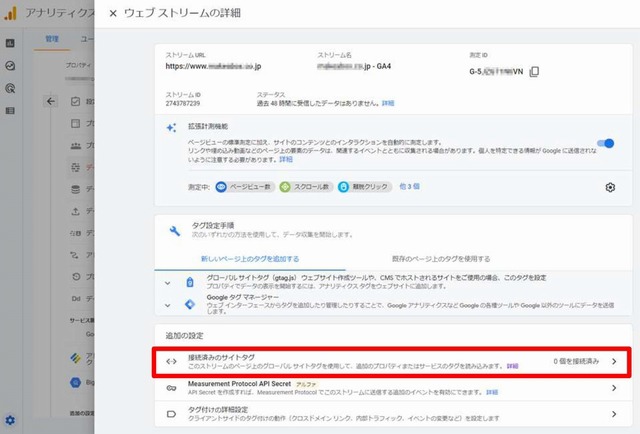Click the Google Tag Manager diamond icon

point(190,304)
